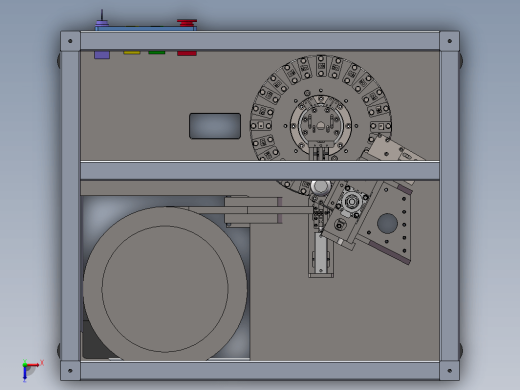
Task: Select the hex nut on the angled bracket
Action: [x=351, y=202]
